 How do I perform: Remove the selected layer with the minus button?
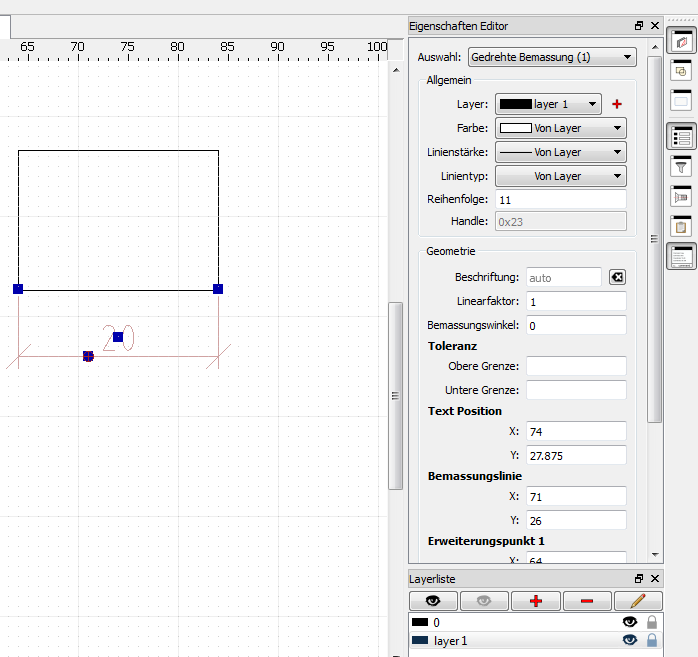(587, 601)
